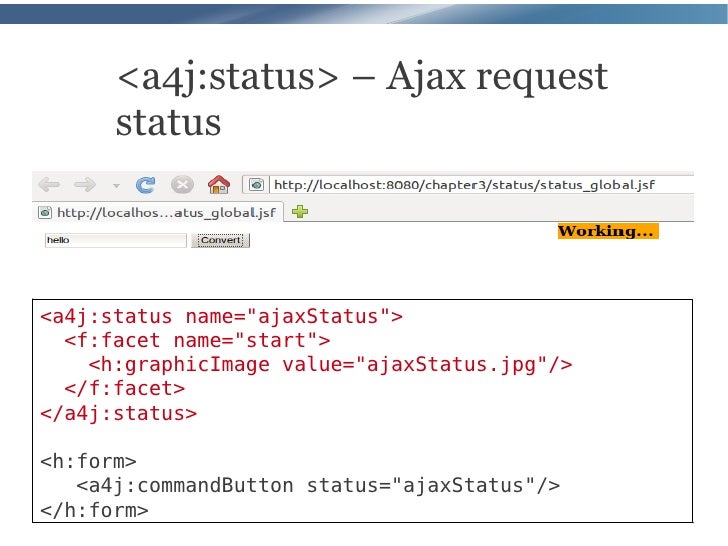The height and width of the screenshot is (546, 728).
Task: Click the browser forward arrow
Action: coord(85,185)
